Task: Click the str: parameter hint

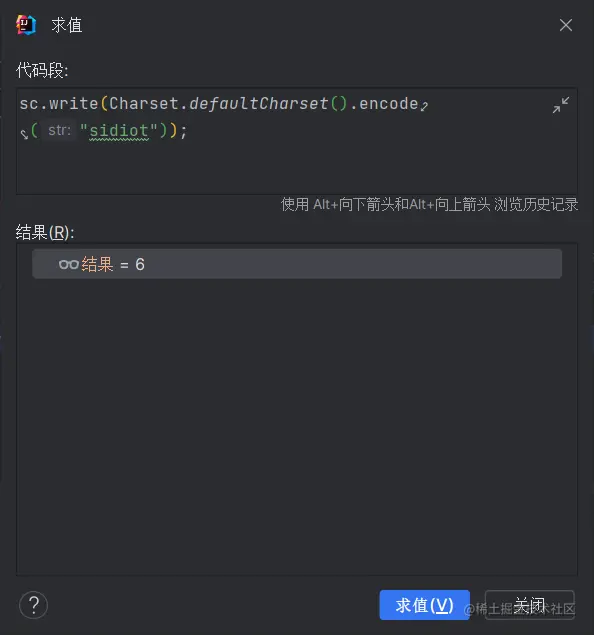Action: point(59,130)
